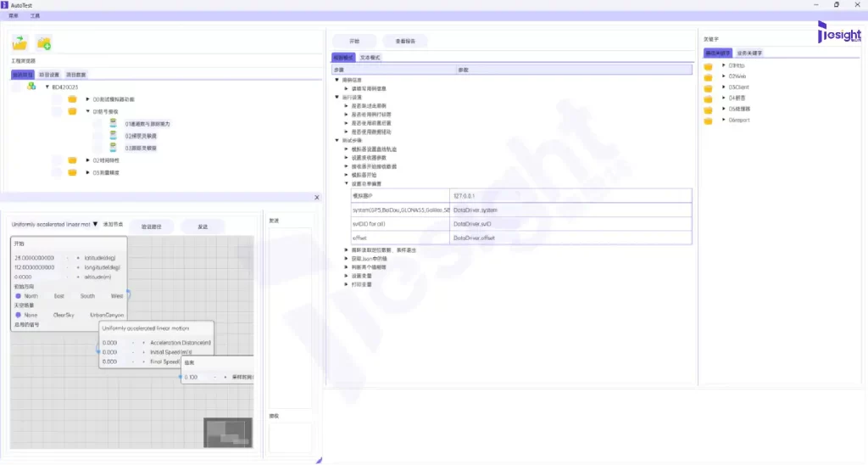868x465 pixels.
Task: Select the ClearSky radio option
Action: [64, 315]
